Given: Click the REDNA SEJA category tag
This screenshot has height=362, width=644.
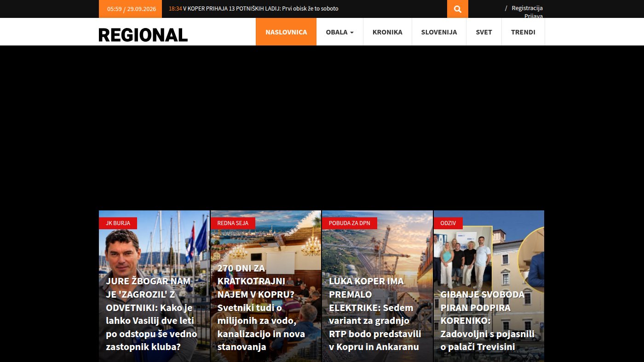Looking at the screenshot, I should click(x=233, y=223).
